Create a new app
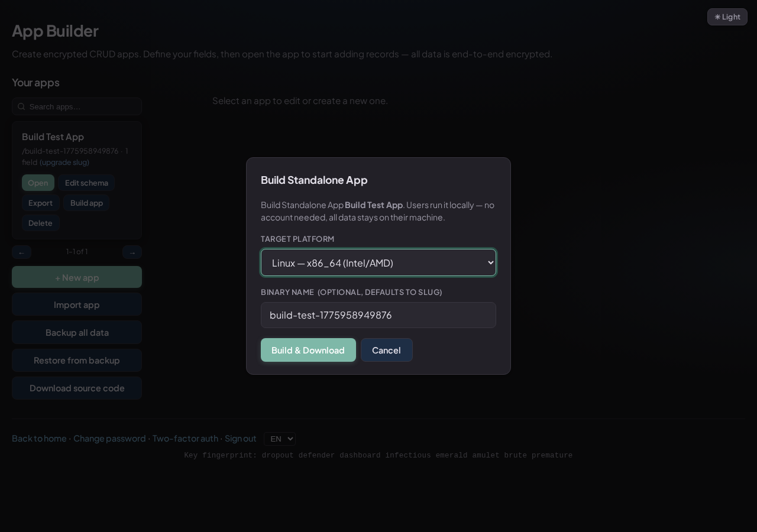Screen dimensions: 757x532 click(77, 277)
